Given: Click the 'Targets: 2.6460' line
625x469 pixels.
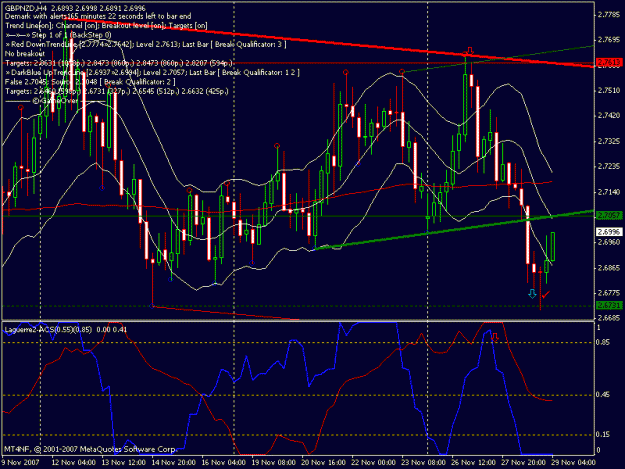Looking at the screenshot, I should point(117,91).
